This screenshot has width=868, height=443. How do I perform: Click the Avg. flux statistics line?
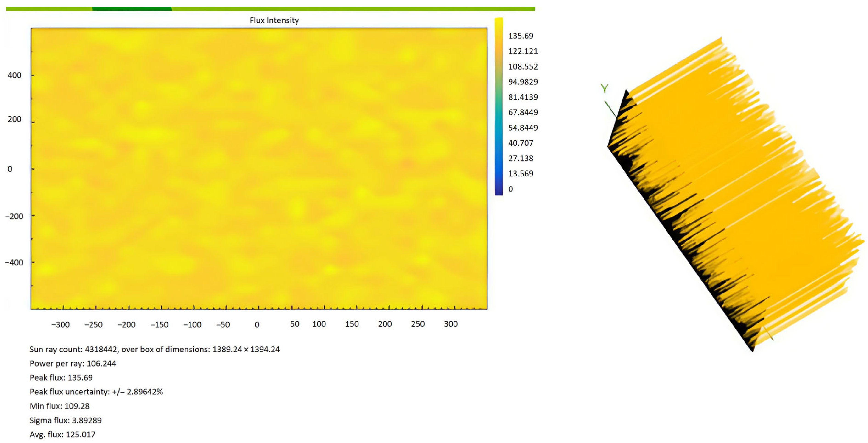pyautogui.click(x=62, y=434)
